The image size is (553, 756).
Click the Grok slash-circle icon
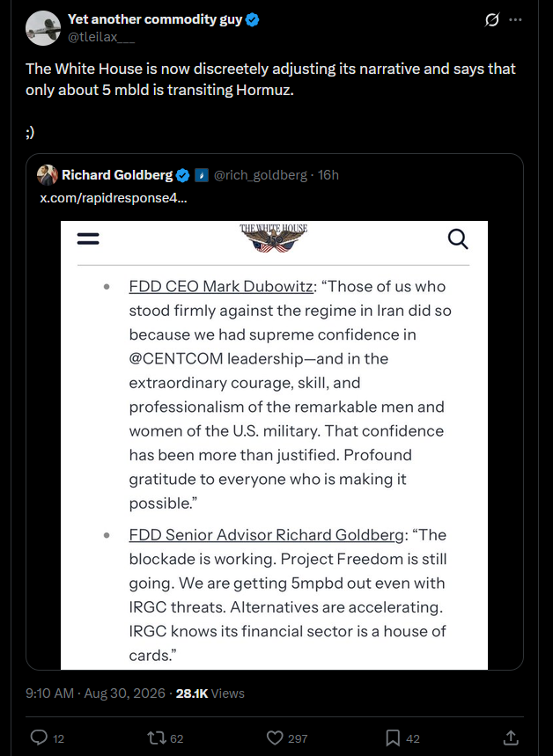(491, 19)
